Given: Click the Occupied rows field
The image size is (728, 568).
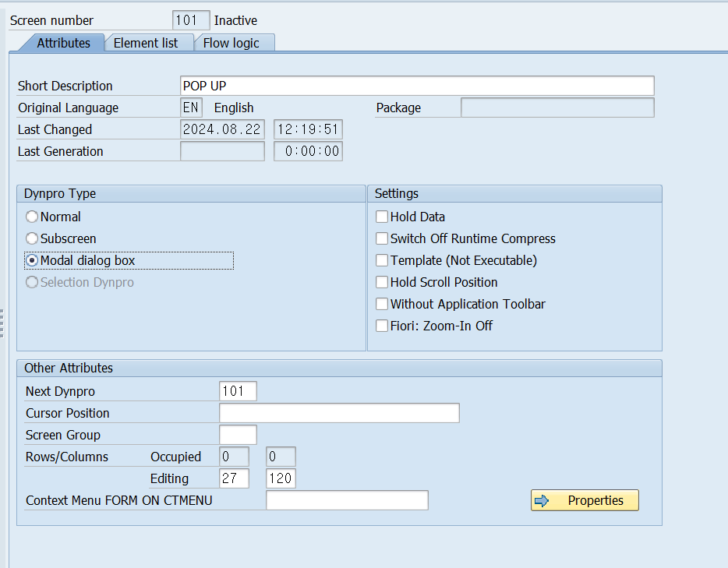Looking at the screenshot, I should (234, 457).
